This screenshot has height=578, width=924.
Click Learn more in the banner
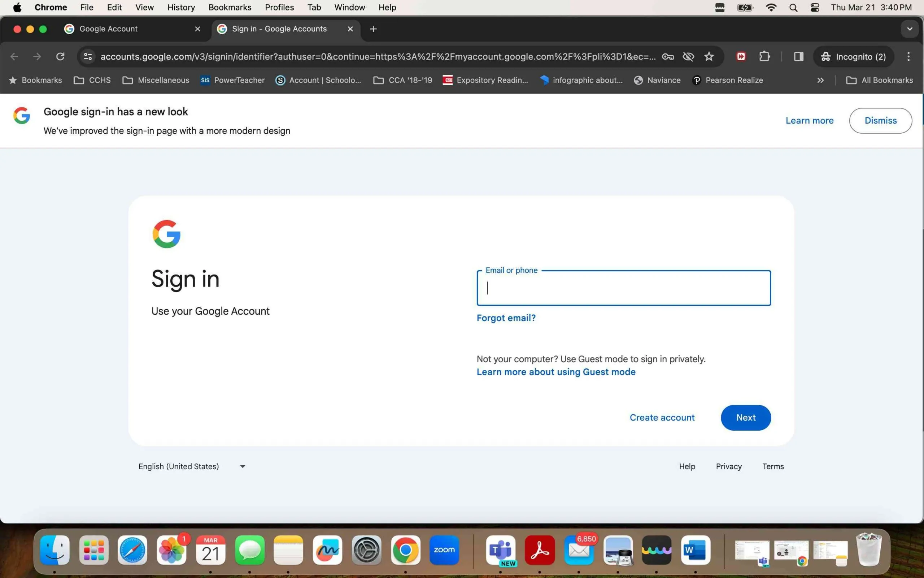[810, 121]
